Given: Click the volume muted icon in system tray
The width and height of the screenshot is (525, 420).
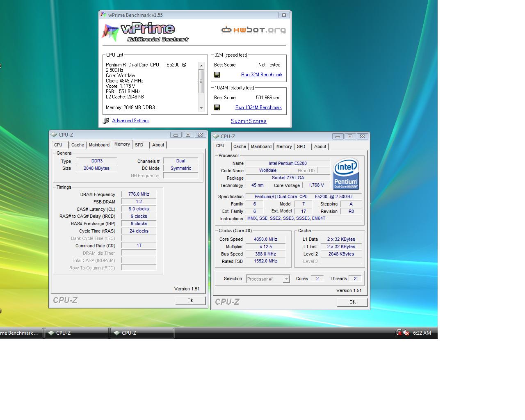Looking at the screenshot, I should (406, 333).
